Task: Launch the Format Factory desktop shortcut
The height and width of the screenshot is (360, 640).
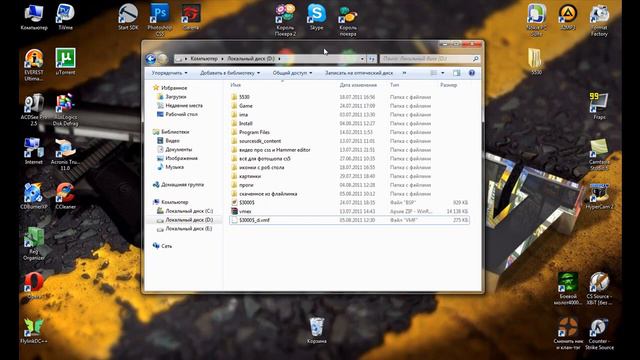Action: (599, 20)
